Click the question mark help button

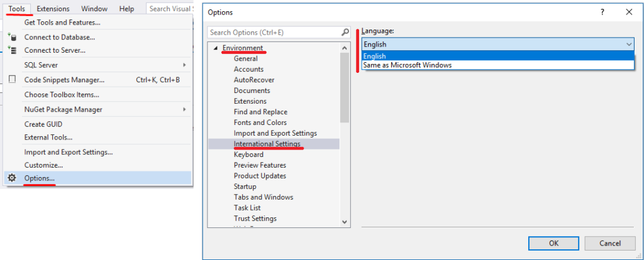(x=603, y=12)
